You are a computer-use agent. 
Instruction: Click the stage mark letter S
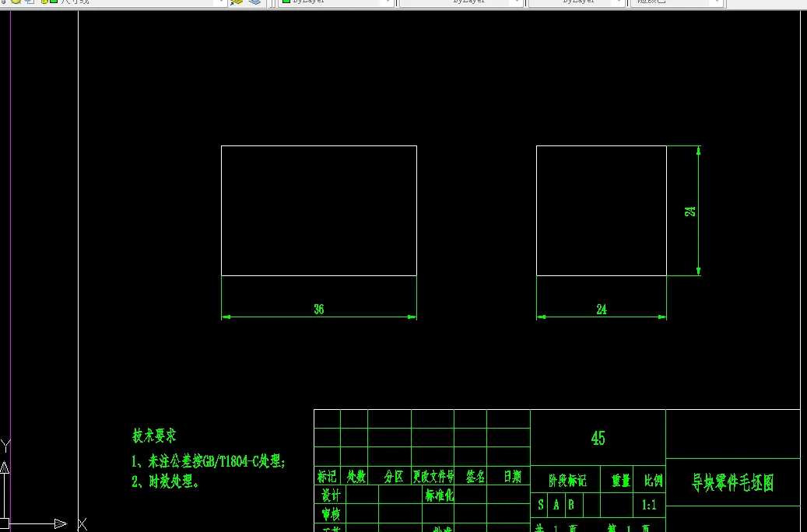540,505
